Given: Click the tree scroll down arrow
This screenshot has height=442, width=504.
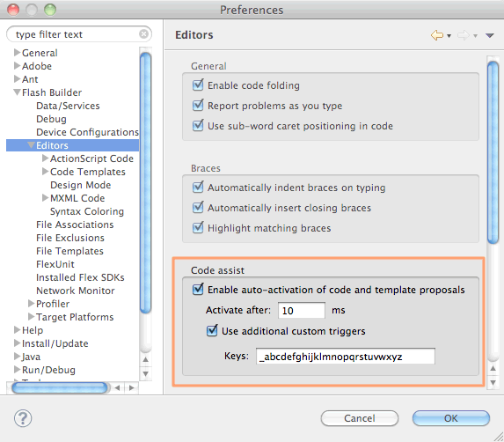Looking at the screenshot, I should [x=146, y=374].
